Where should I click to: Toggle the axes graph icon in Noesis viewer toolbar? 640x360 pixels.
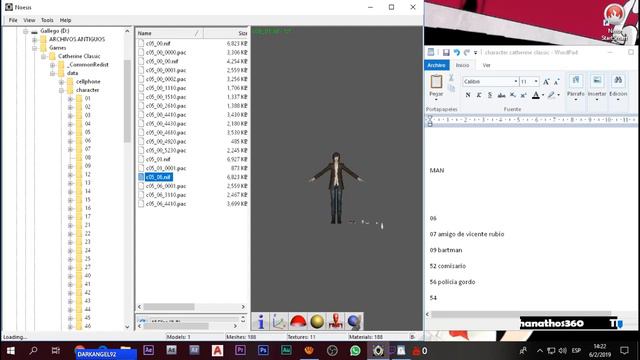(x=280, y=322)
